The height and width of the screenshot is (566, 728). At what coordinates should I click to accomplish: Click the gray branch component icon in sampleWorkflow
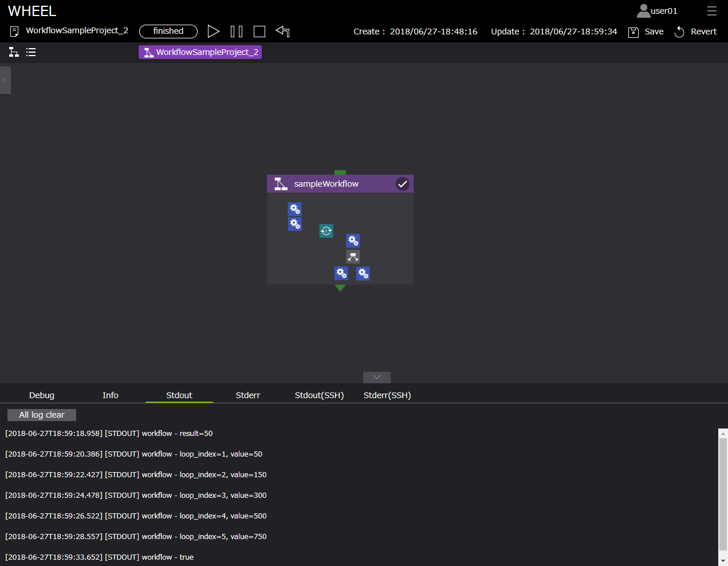coord(353,257)
